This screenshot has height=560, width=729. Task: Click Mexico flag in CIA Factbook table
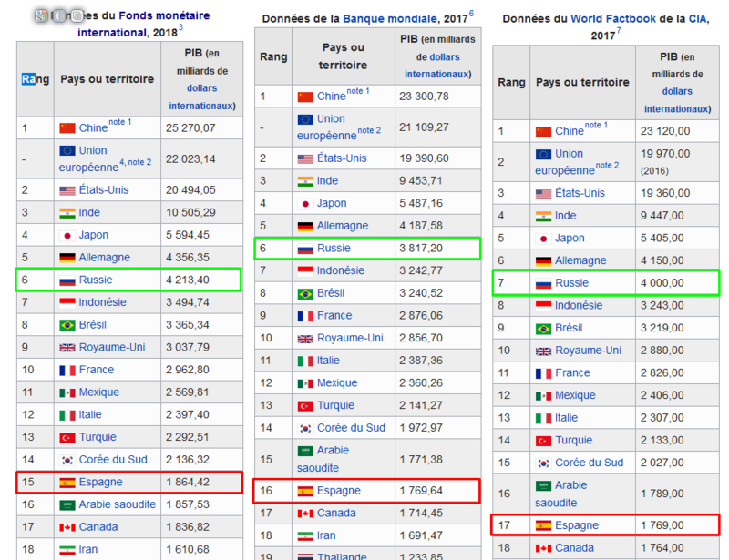pos(543,396)
